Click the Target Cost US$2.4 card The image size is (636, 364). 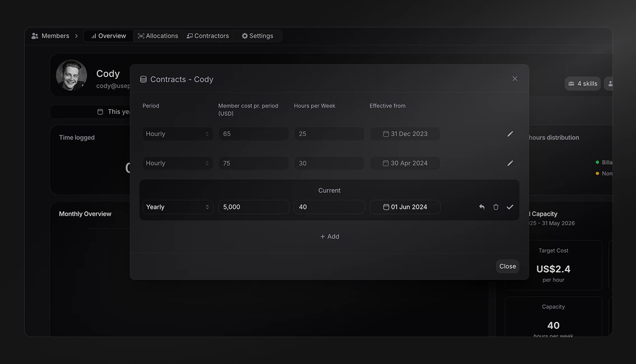[x=553, y=265]
